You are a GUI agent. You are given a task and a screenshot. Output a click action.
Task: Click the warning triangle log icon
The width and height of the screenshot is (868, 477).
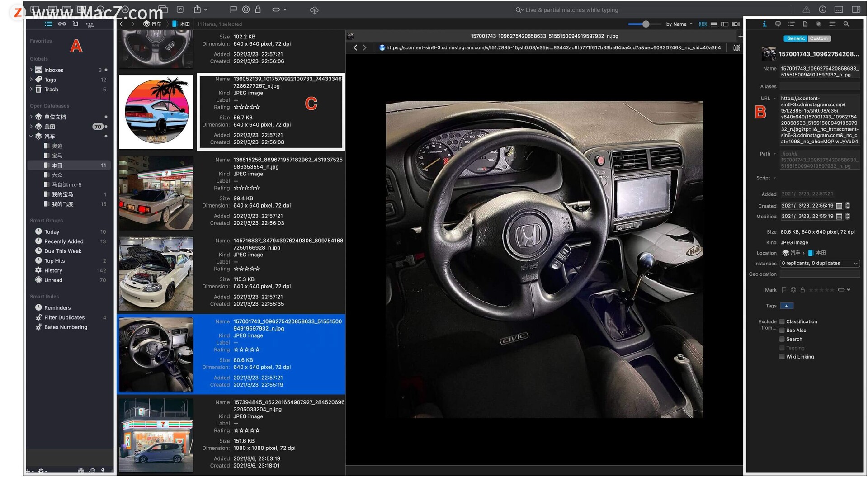806,9
